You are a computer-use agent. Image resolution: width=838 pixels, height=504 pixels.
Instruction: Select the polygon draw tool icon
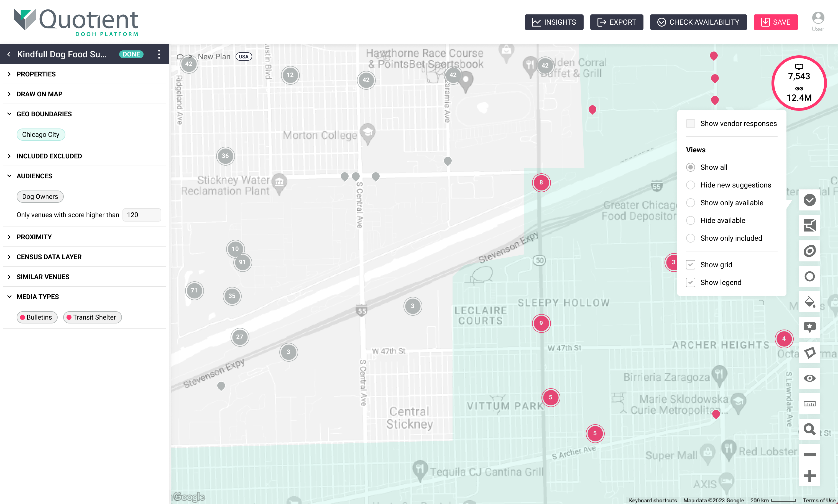point(809,353)
